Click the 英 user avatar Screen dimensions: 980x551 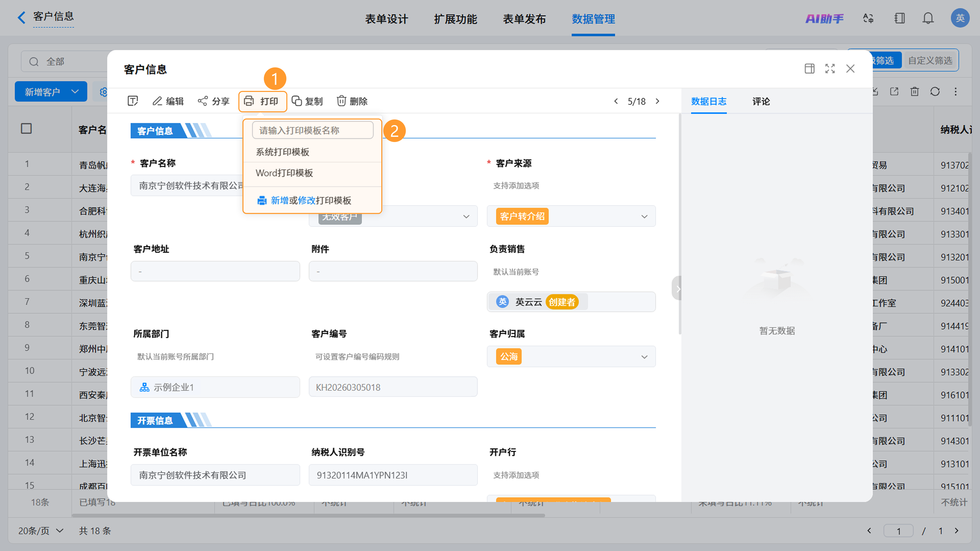[x=960, y=18]
